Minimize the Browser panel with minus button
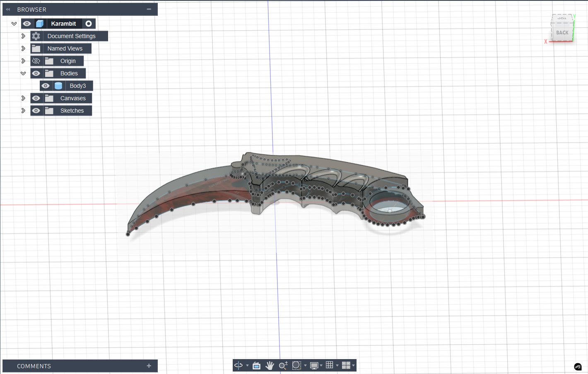The image size is (588, 374). tap(149, 9)
